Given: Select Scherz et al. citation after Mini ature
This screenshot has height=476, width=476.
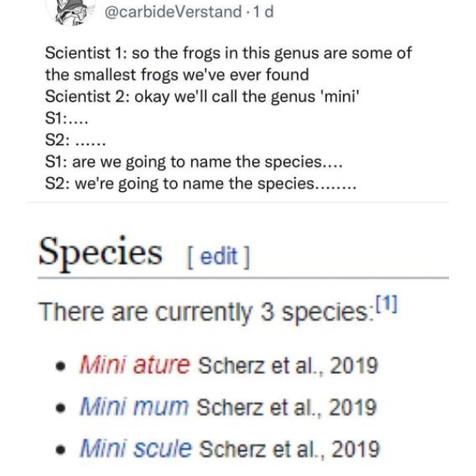Looking at the screenshot, I should pyautogui.click(x=288, y=365).
